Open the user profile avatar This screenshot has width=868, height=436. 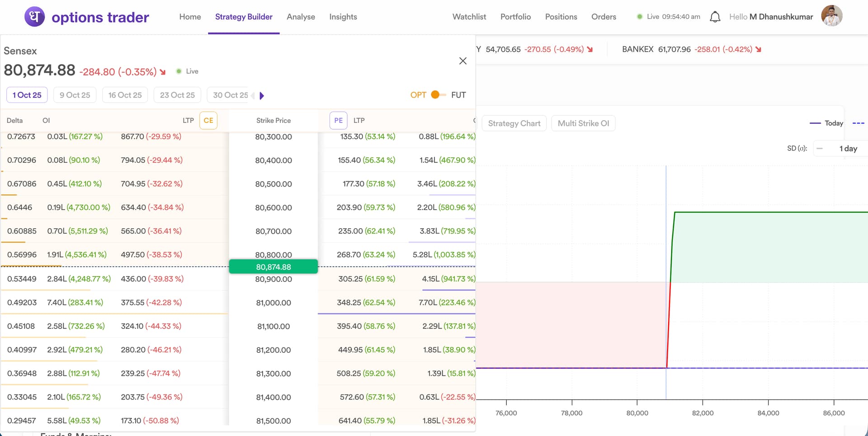pos(831,16)
